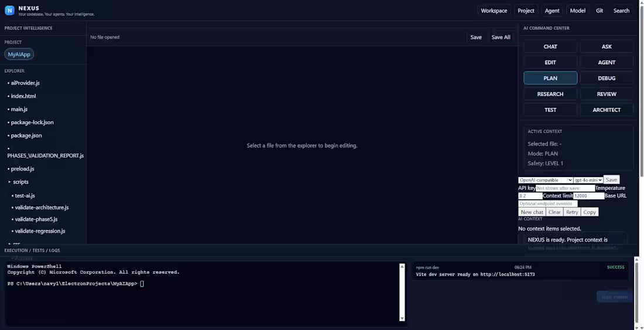Open package-lock.json in the explorer
The width and height of the screenshot is (644, 330).
[31, 123]
